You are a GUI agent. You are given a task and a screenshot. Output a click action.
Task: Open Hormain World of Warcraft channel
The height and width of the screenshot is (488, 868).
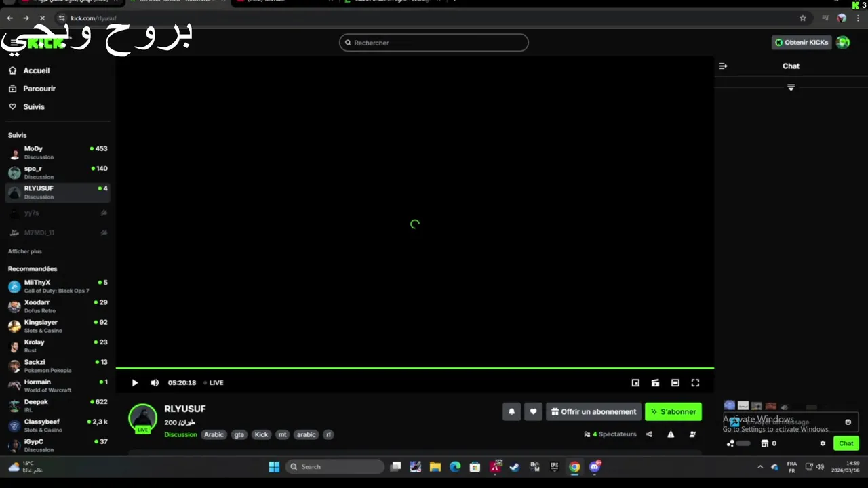(58, 386)
